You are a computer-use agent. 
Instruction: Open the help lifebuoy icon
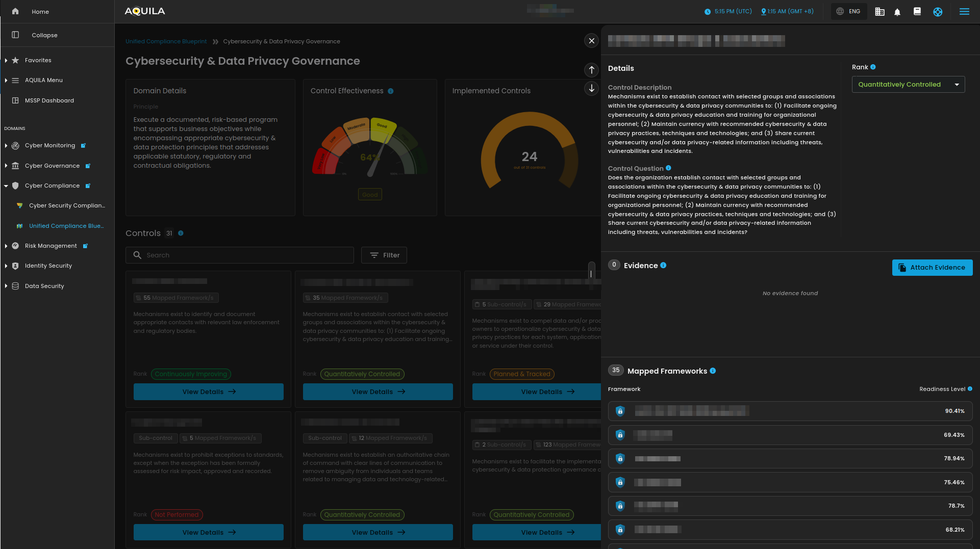tap(938, 12)
